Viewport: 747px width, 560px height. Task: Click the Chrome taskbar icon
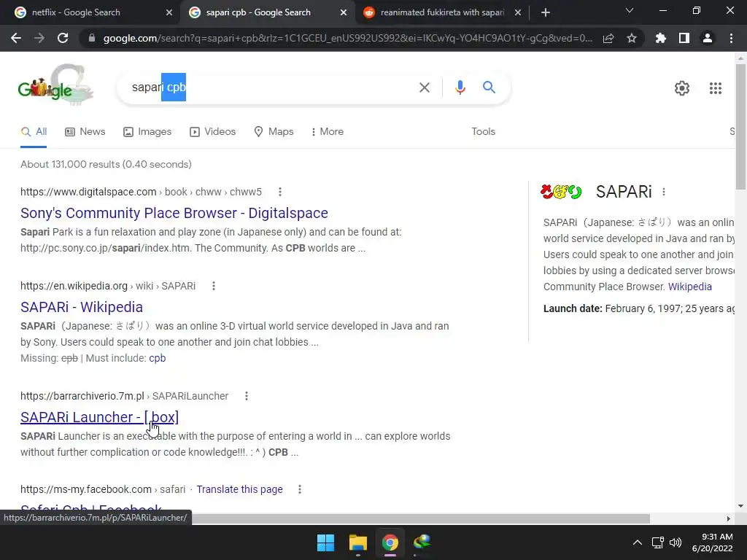390,542
